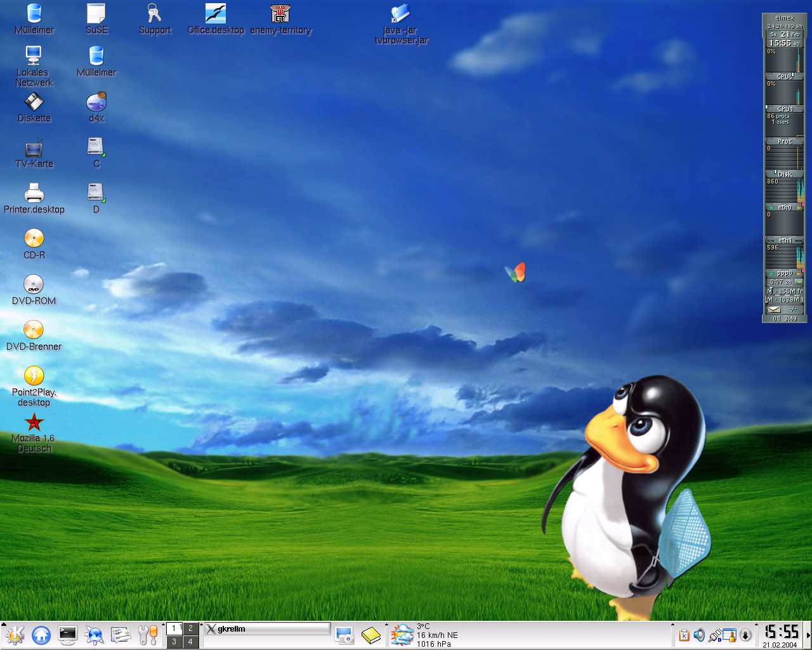Open the DVD-ROM drive icon
Image resolution: width=812 pixels, height=650 pixels.
(34, 290)
